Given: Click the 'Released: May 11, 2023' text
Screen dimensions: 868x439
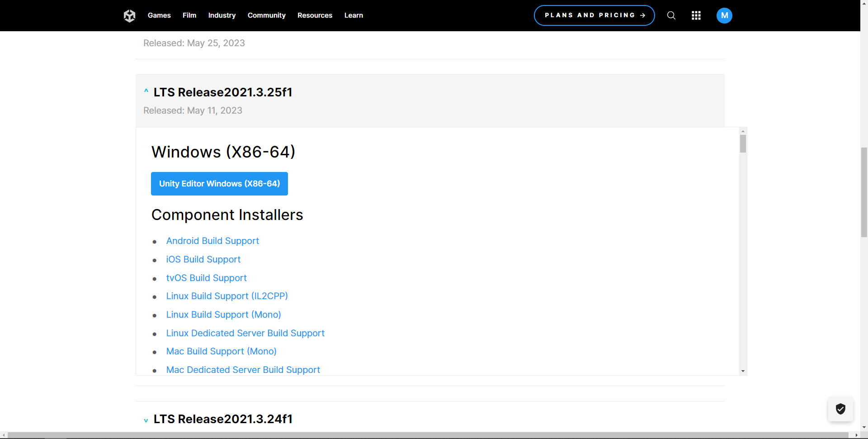Looking at the screenshot, I should coord(193,110).
